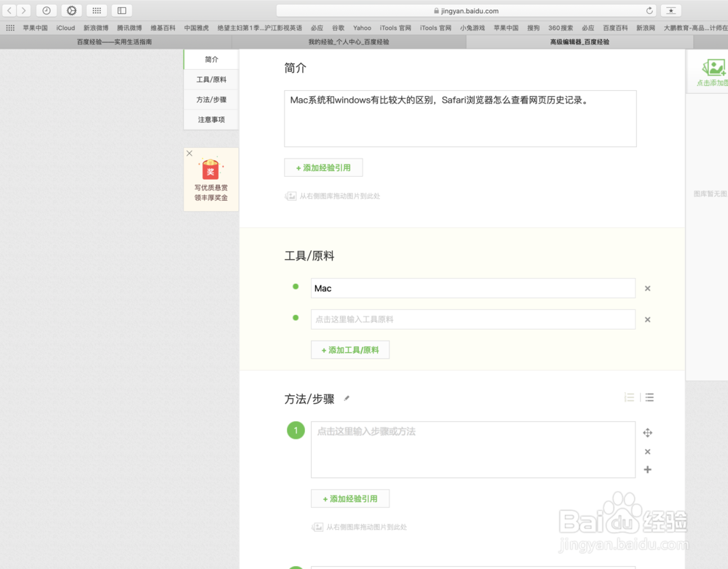The image size is (728, 569).
Task: Select 注意事项 in the left navigation
Action: point(210,120)
